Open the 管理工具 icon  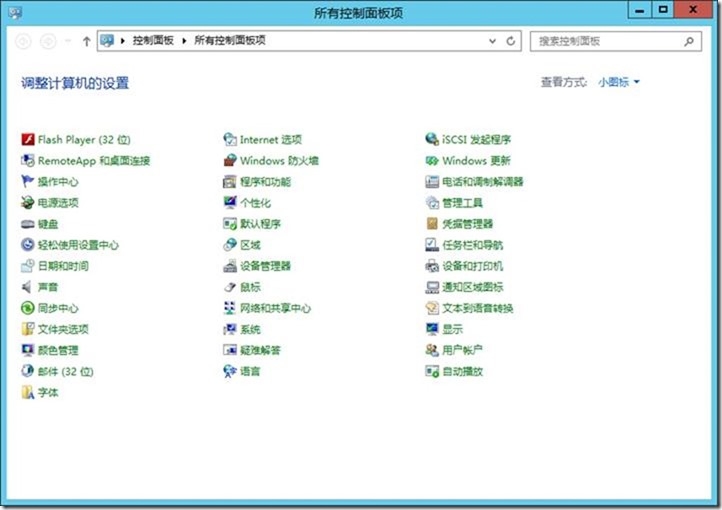pos(432,203)
